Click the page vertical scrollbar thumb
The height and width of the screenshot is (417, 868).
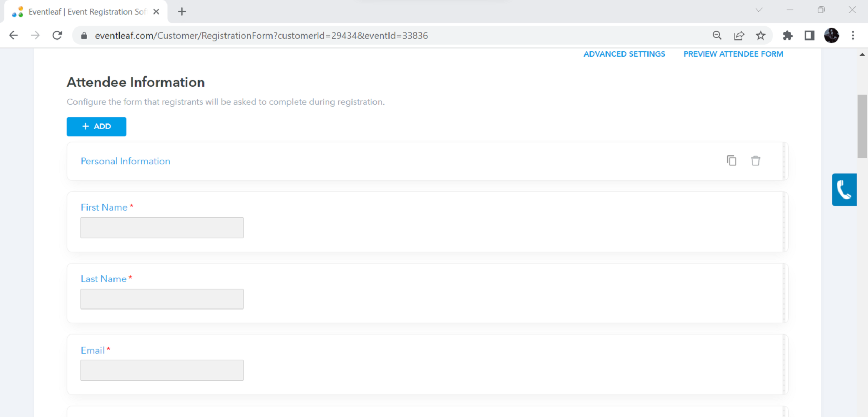[862, 126]
